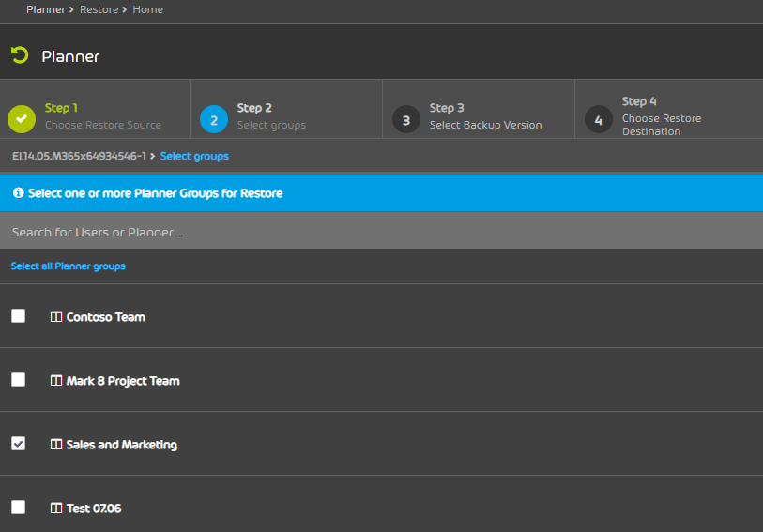
Task: Enable the Mark 8 Project Team checkbox
Action: click(x=19, y=379)
